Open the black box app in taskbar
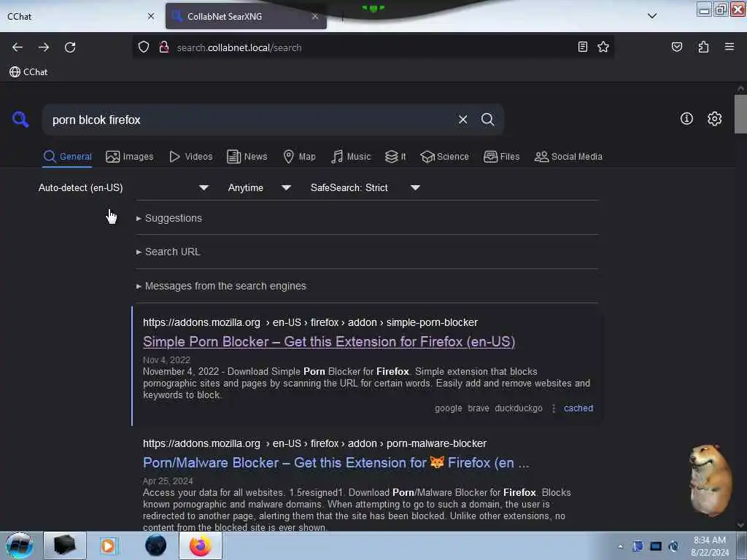The height and width of the screenshot is (560, 747). 65,545
